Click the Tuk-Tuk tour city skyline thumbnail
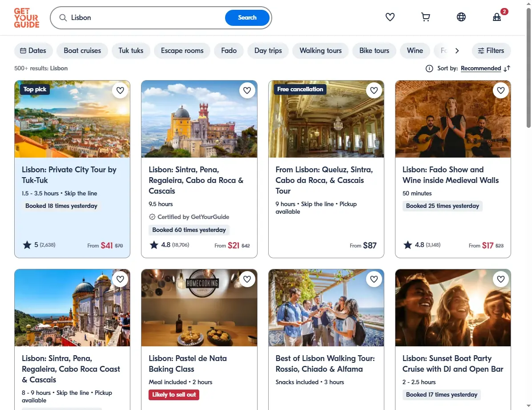 (x=72, y=119)
